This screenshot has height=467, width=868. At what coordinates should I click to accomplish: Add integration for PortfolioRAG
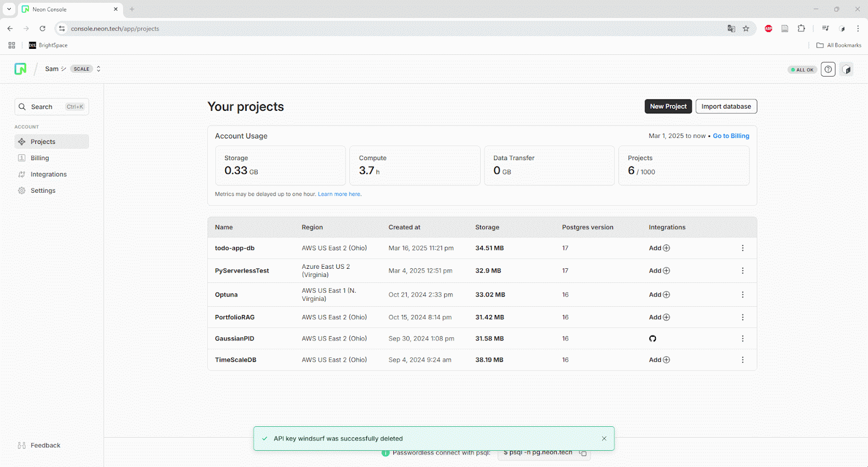pos(659,317)
